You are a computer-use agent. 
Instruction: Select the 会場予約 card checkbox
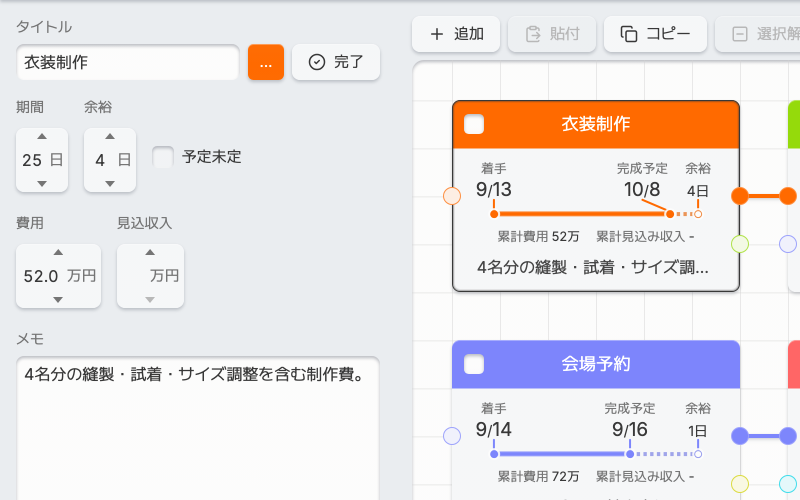coord(474,364)
